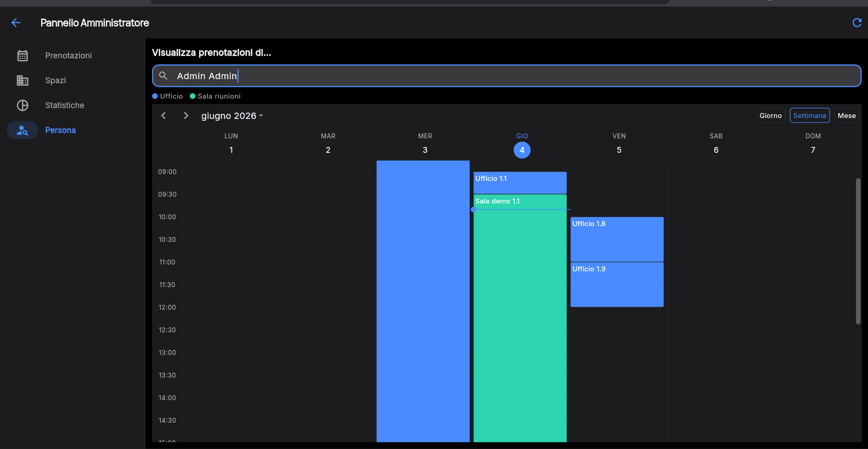
Task: Select day 2 MAR header
Action: (328, 144)
